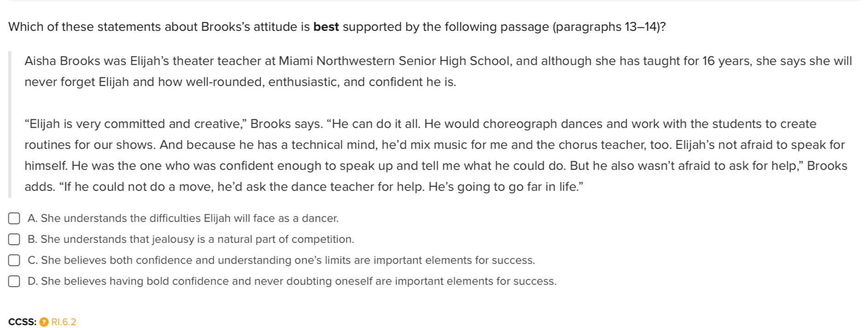Check the box for answer D
The height and width of the screenshot is (328, 868).
click(x=14, y=281)
